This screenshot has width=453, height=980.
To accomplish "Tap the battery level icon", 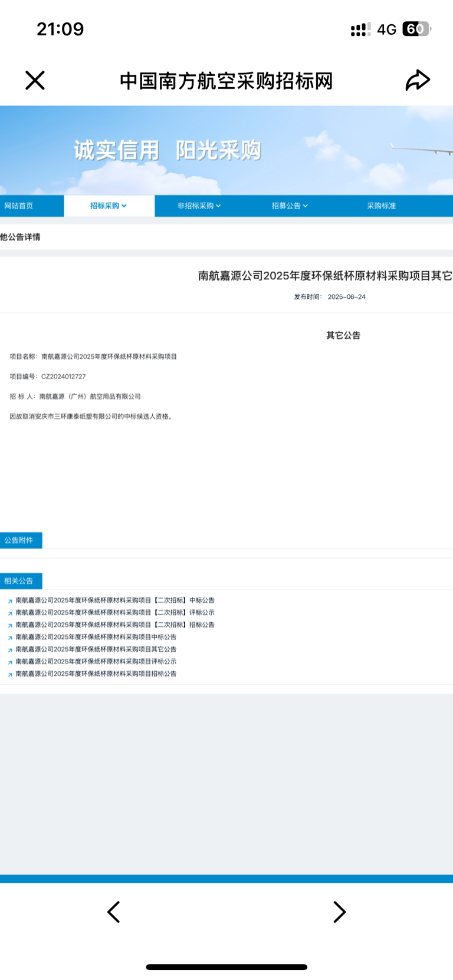I will click(x=416, y=29).
